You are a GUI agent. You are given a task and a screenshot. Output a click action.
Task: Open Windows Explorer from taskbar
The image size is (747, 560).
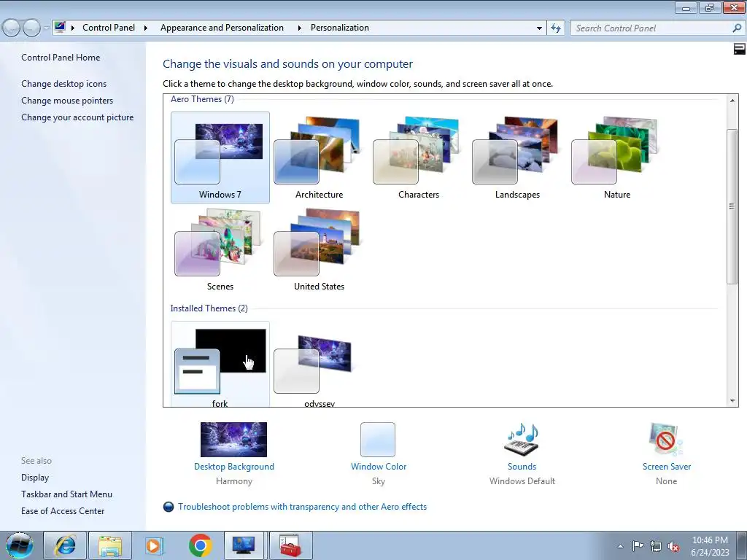110,545
